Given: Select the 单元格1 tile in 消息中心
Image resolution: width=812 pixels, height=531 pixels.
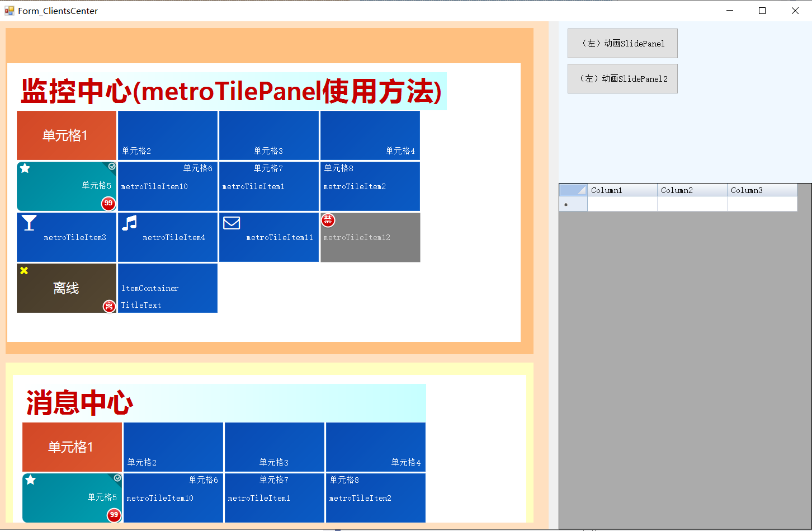Looking at the screenshot, I should coord(72,447).
